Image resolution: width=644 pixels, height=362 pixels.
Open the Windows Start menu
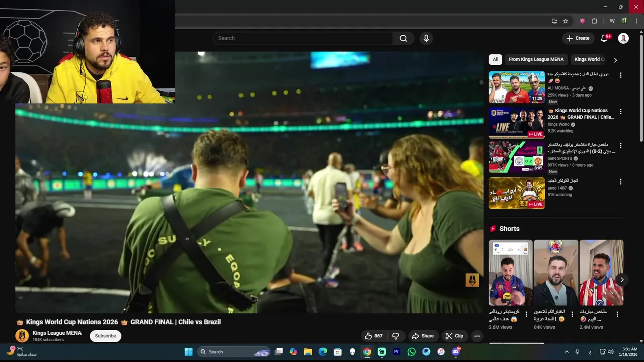click(188, 352)
